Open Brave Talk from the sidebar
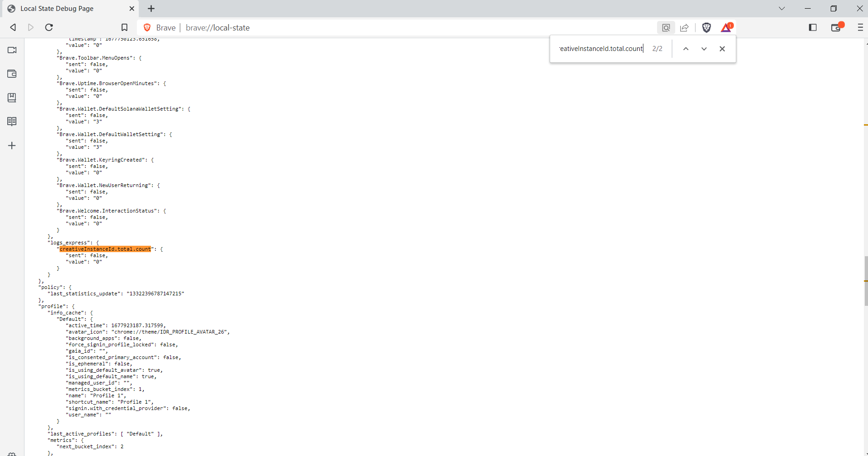The width and height of the screenshot is (868, 456). pyautogui.click(x=12, y=50)
